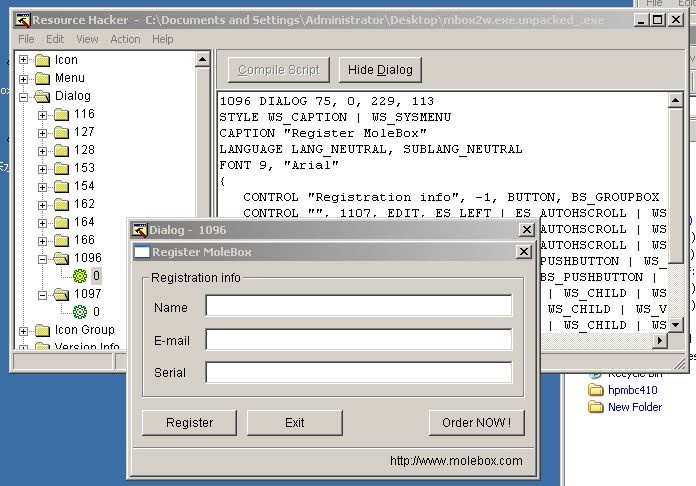Select open folder icon for resource 1096
The image size is (696, 486).
(x=61, y=258)
